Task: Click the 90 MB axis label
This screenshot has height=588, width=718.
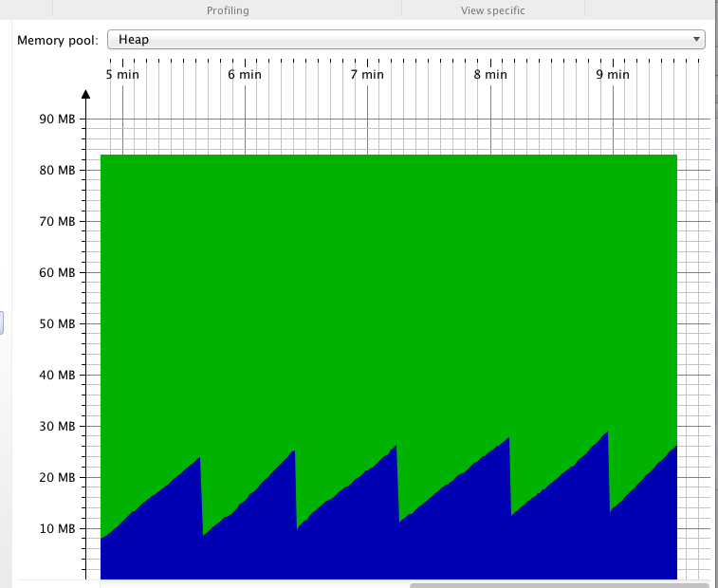Action: tap(57, 119)
